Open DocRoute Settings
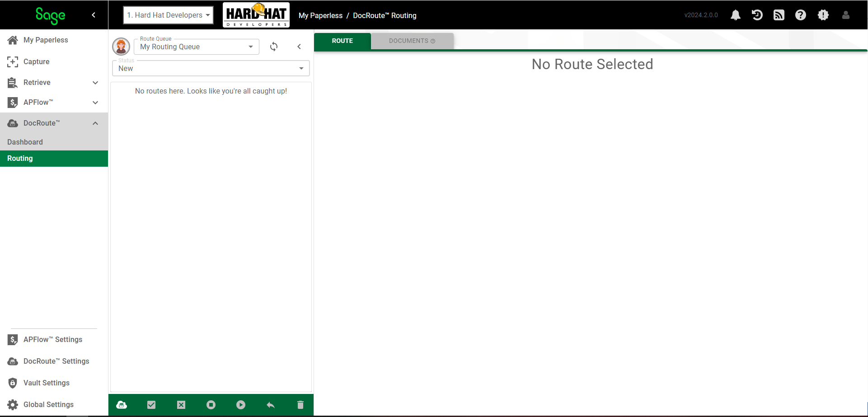This screenshot has height=417, width=868. click(54, 361)
